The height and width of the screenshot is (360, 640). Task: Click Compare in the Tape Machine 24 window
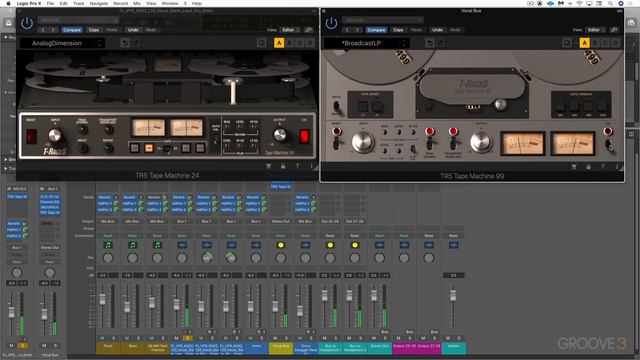pos(72,30)
